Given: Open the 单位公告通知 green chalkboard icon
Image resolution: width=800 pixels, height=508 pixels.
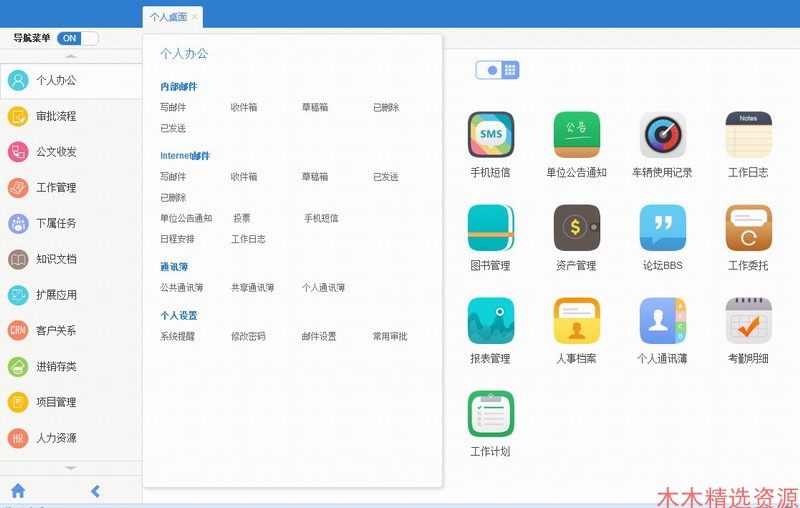Looking at the screenshot, I should (577, 135).
